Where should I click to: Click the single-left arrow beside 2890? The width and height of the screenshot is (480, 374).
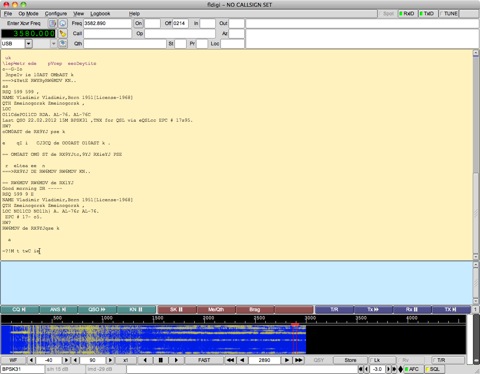tap(242, 360)
